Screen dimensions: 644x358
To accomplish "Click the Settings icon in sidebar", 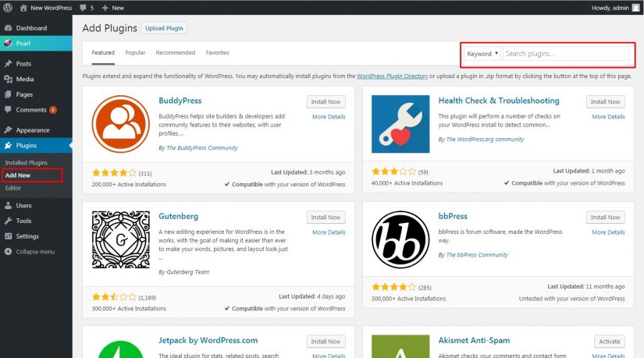I will (8, 236).
